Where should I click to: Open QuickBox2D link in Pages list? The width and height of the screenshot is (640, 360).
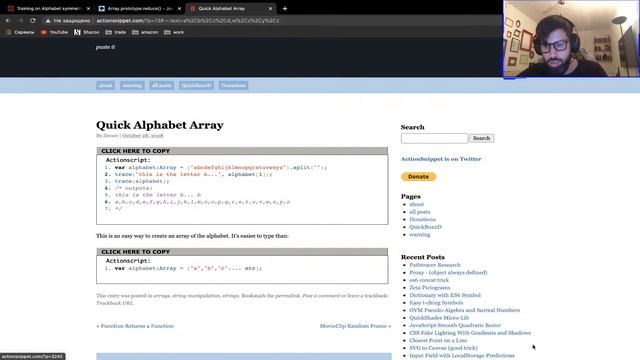point(425,227)
